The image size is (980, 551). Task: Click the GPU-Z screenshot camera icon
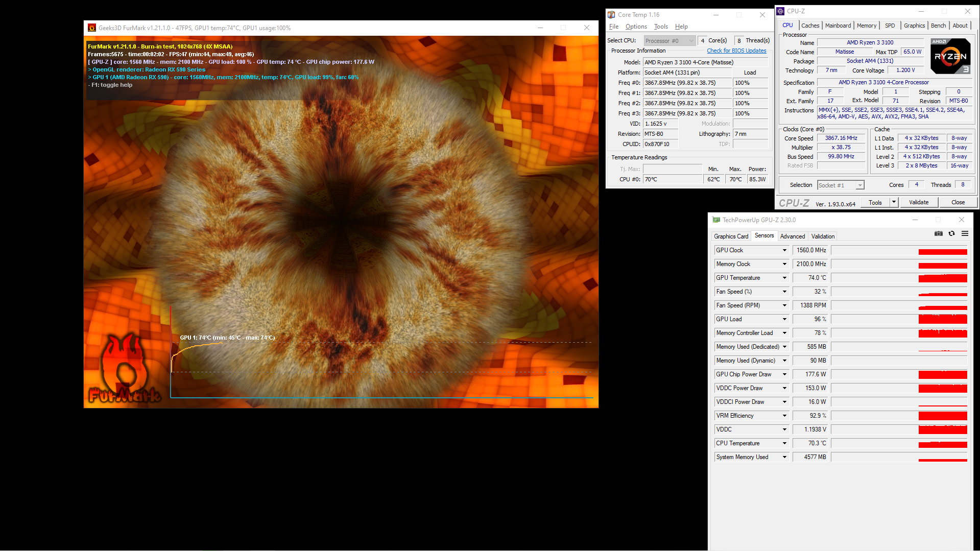tap(939, 233)
